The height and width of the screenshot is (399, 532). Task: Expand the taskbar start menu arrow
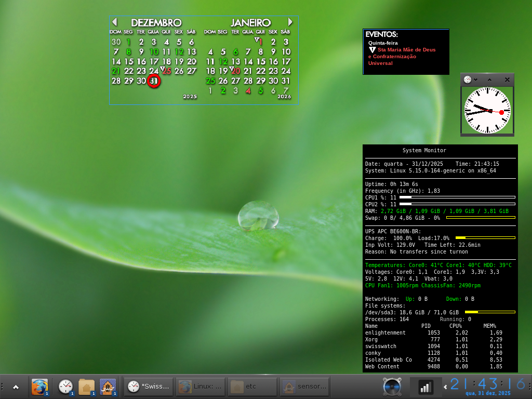click(16, 387)
